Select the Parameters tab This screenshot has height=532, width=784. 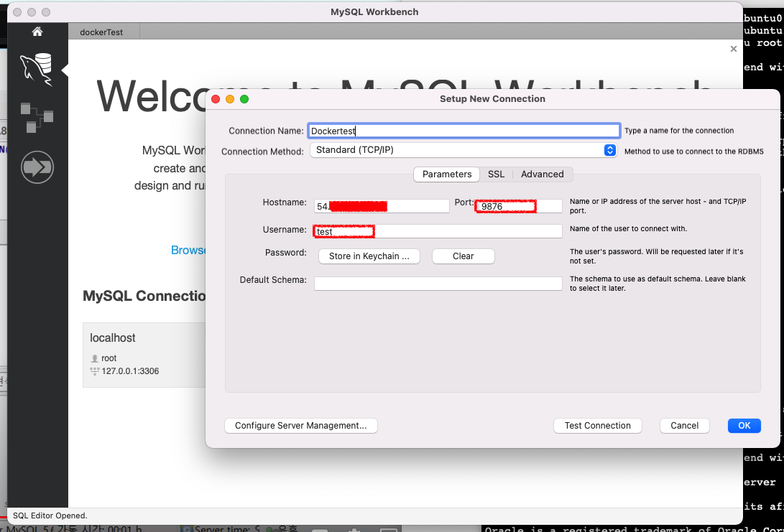click(x=446, y=174)
